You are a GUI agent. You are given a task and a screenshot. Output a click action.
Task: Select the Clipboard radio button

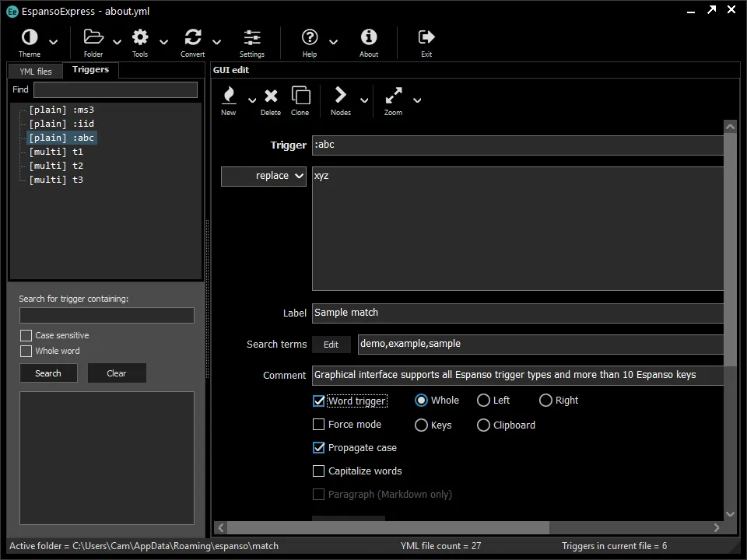[x=483, y=425]
